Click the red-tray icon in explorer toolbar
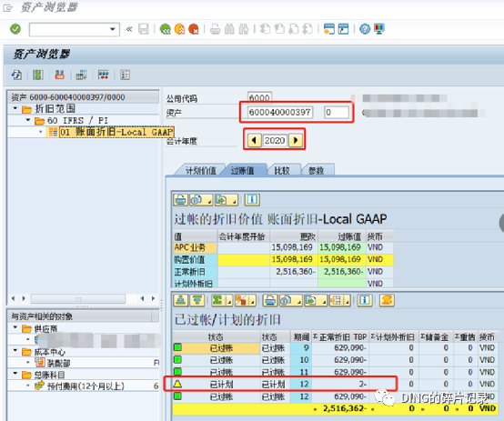Image resolution: width=504 pixels, height=421 pixels. coord(59,75)
